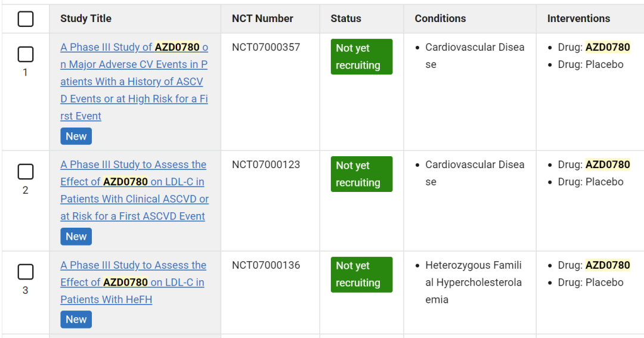The height and width of the screenshot is (338, 644).
Task: Click the Conditions column header
Action: 440,18
